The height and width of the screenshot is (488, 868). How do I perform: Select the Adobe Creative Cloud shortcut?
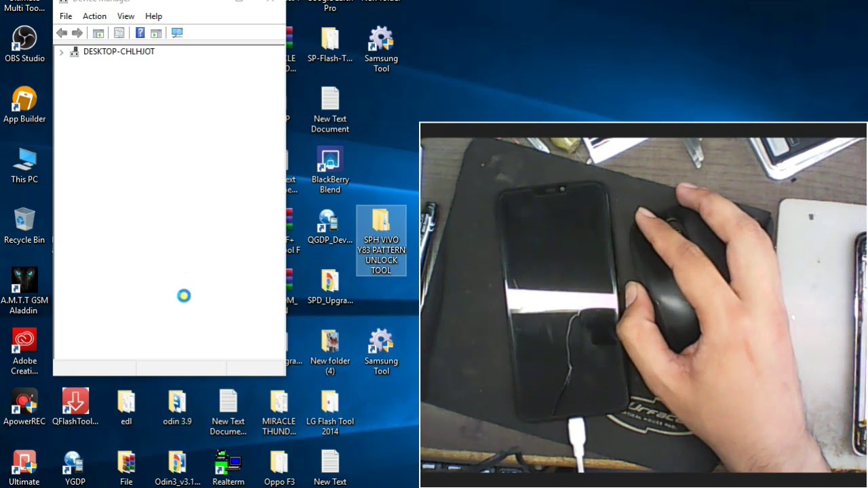point(24,352)
